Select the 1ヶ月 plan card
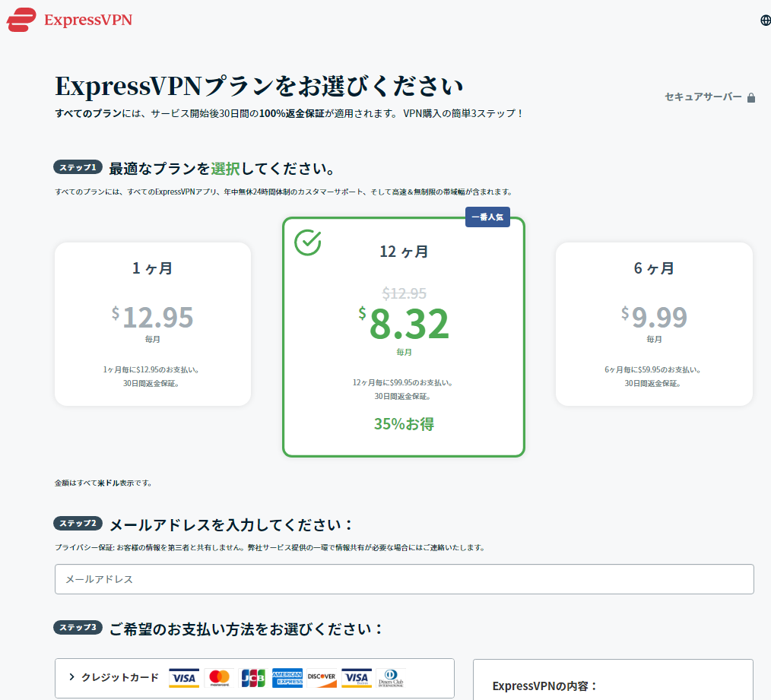This screenshot has height=700, width=771. (153, 324)
